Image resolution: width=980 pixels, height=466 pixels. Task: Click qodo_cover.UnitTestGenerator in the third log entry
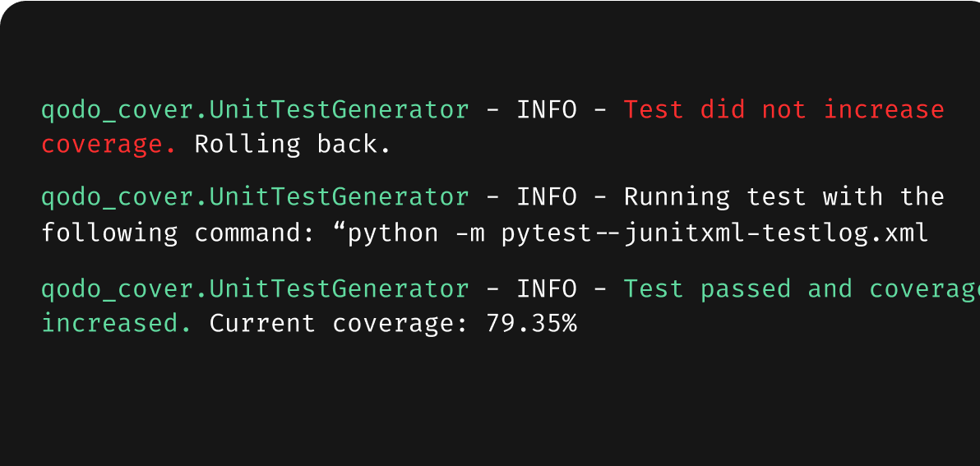click(256, 288)
